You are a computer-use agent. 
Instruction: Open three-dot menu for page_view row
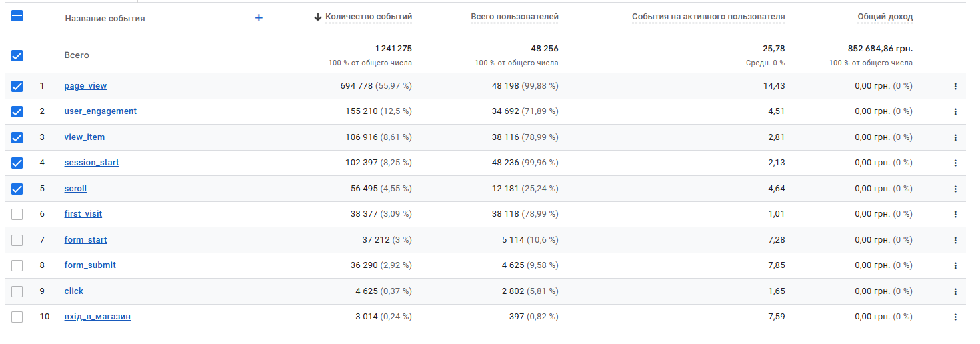click(x=955, y=86)
